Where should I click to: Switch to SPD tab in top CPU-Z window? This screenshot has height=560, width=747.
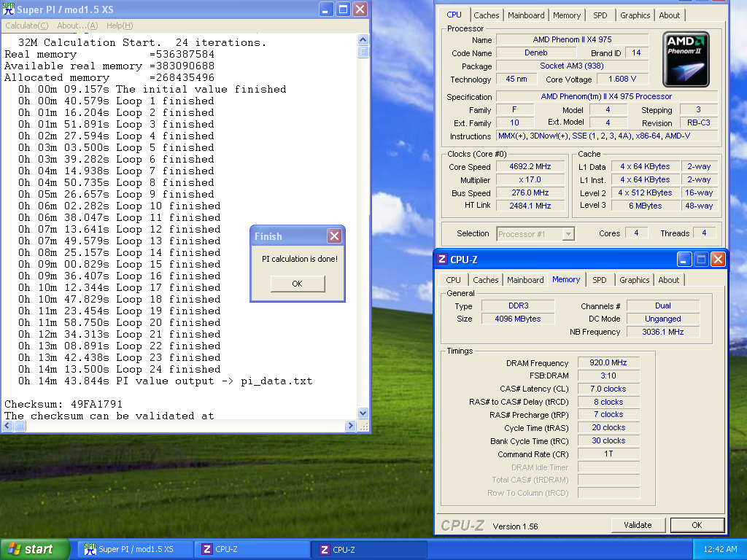[x=600, y=15]
